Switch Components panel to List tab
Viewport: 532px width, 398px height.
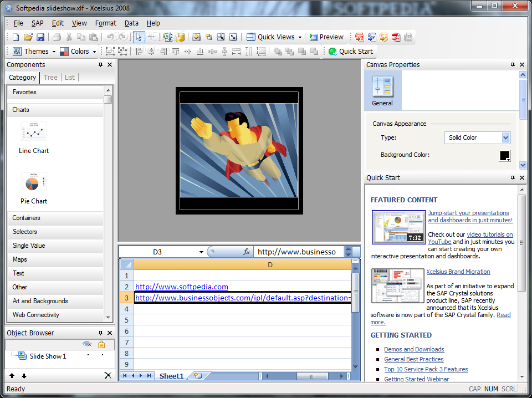coord(70,78)
